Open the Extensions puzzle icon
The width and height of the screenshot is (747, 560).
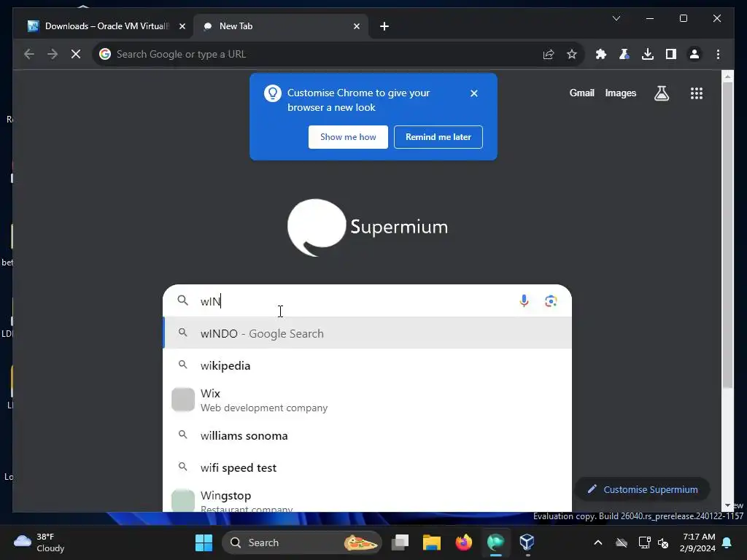(601, 54)
